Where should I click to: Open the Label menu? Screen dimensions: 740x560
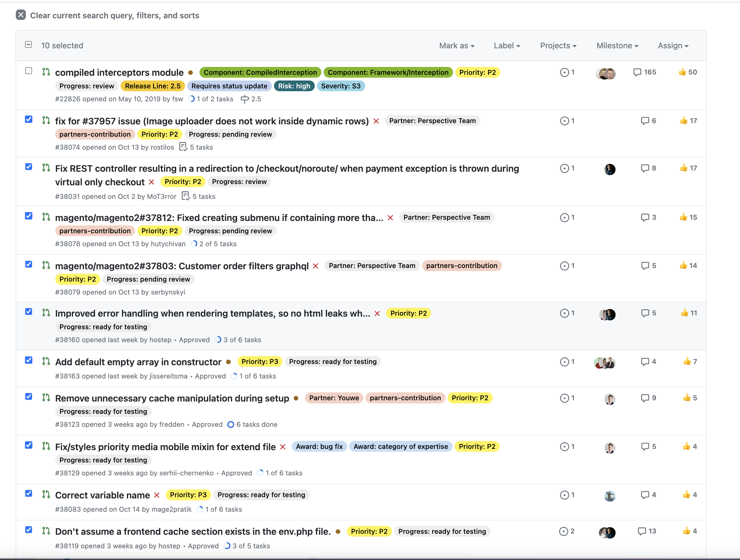pos(507,45)
